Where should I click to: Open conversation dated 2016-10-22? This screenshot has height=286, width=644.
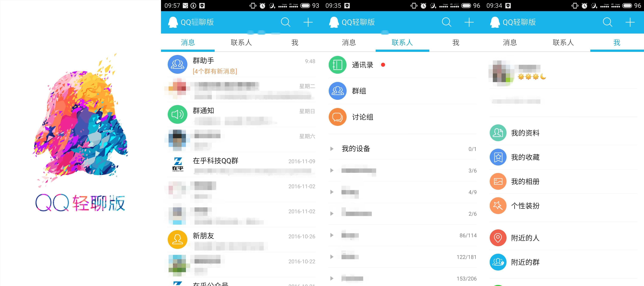click(241, 265)
